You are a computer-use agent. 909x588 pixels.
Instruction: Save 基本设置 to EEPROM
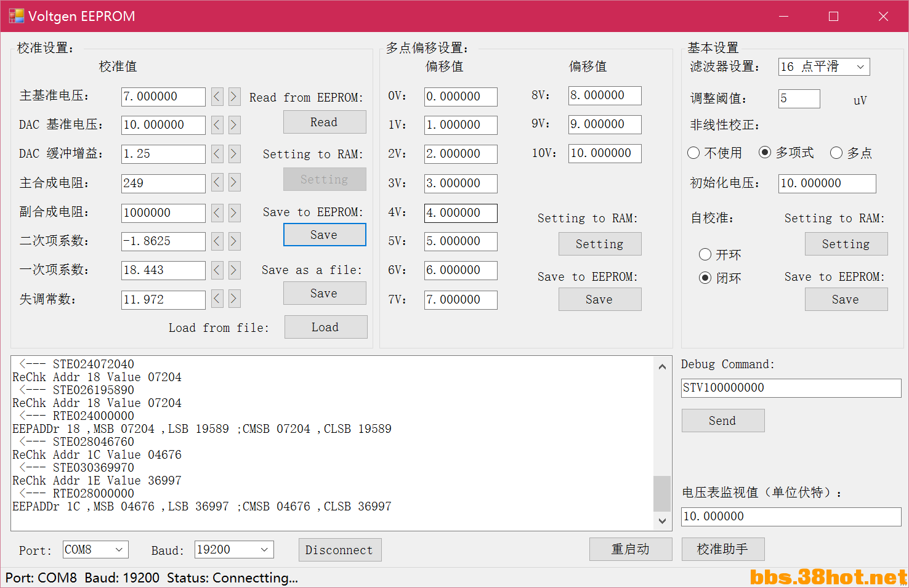pos(846,299)
